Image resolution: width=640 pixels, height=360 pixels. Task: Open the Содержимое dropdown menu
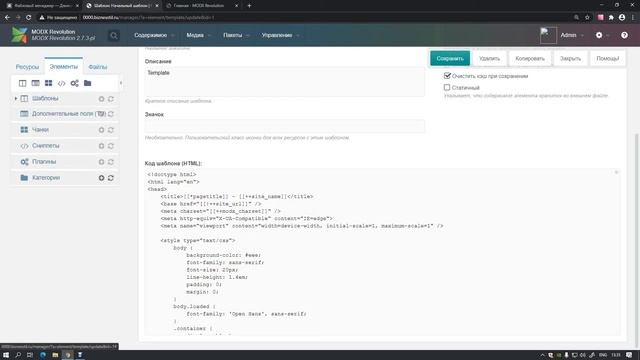(154, 36)
